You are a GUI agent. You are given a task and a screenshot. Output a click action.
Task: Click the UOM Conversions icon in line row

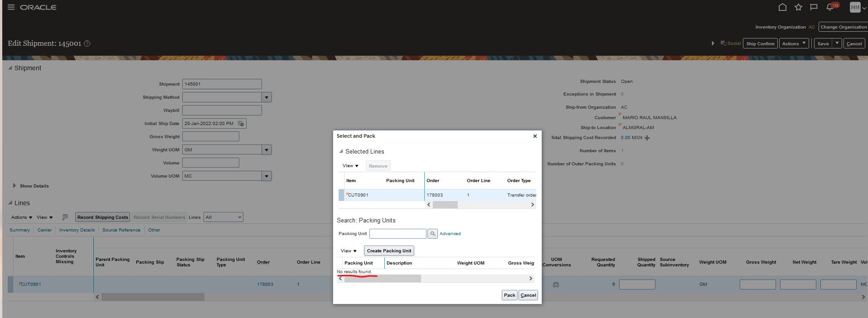[x=556, y=284]
